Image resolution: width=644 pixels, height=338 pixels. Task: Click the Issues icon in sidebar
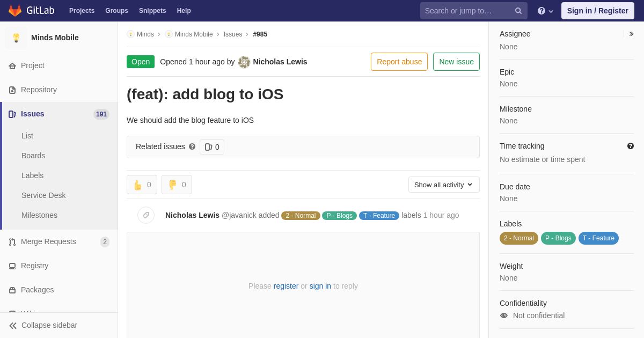click(12, 114)
